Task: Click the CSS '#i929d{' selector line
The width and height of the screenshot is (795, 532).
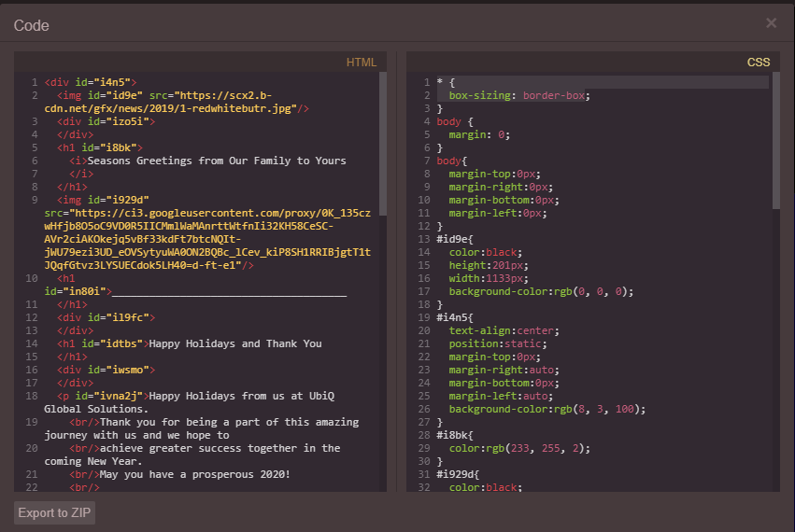Action: 458,474
